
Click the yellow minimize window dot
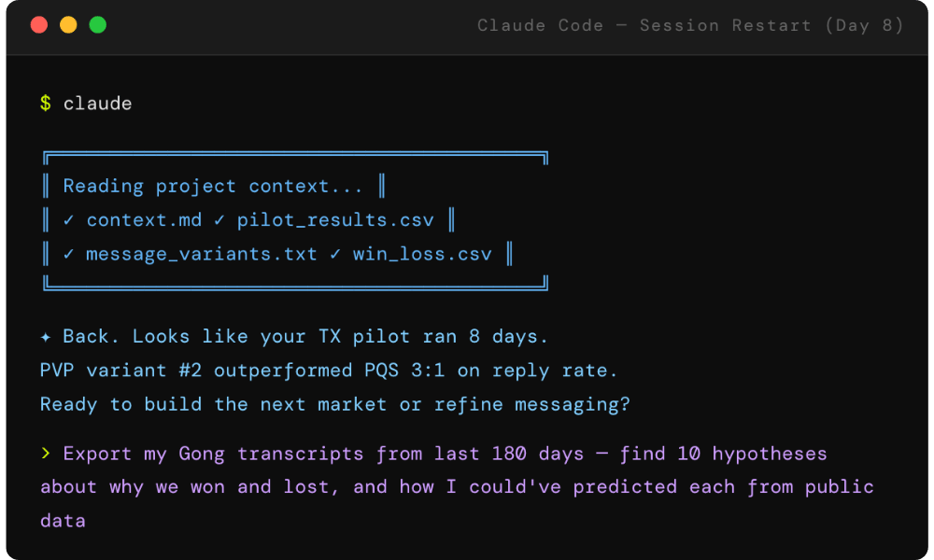point(68,25)
